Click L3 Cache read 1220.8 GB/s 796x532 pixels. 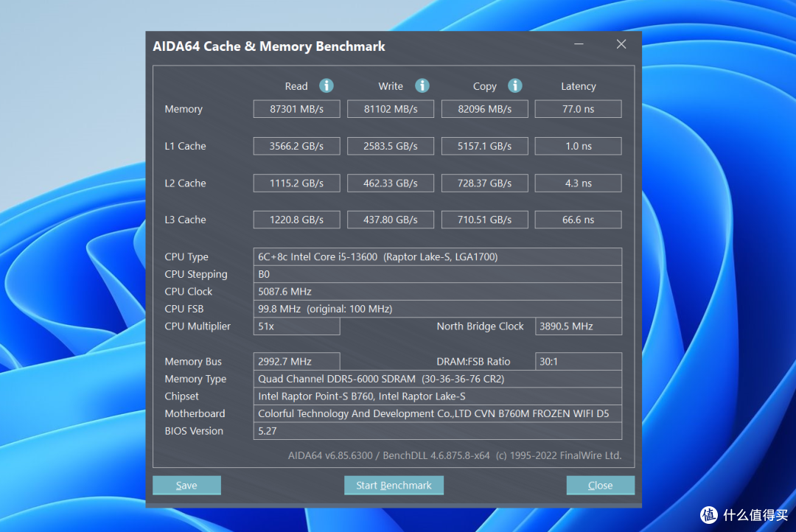tap(296, 220)
